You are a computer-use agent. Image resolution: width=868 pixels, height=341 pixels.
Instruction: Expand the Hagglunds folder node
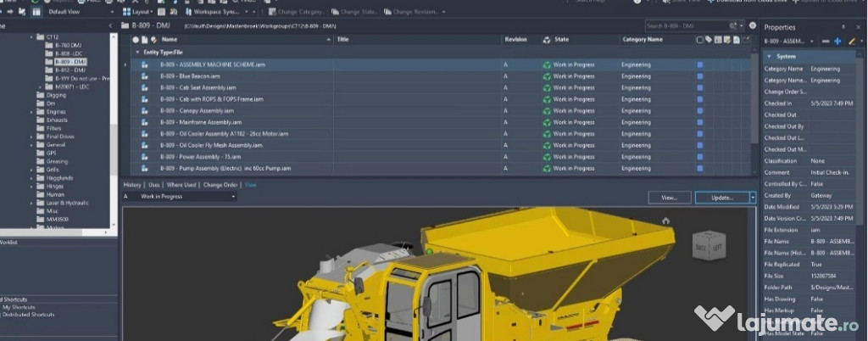[31, 178]
